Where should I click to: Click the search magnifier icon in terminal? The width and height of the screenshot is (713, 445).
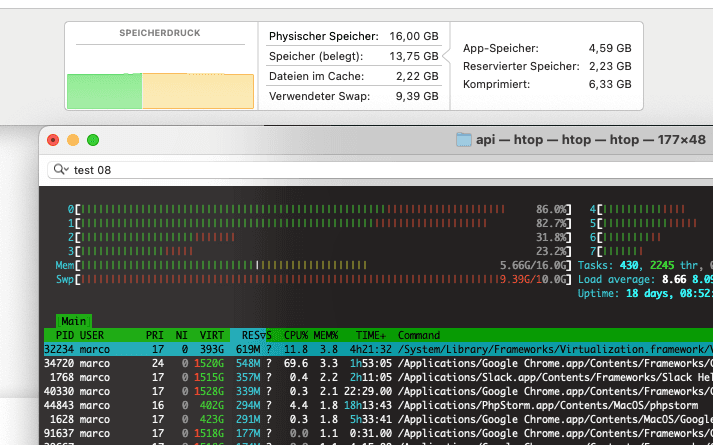(x=60, y=170)
